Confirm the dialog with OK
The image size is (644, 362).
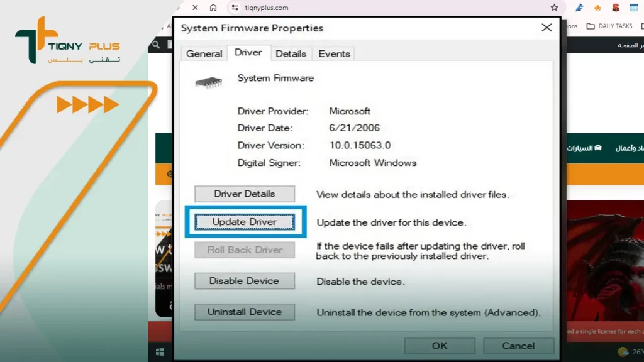tap(440, 346)
